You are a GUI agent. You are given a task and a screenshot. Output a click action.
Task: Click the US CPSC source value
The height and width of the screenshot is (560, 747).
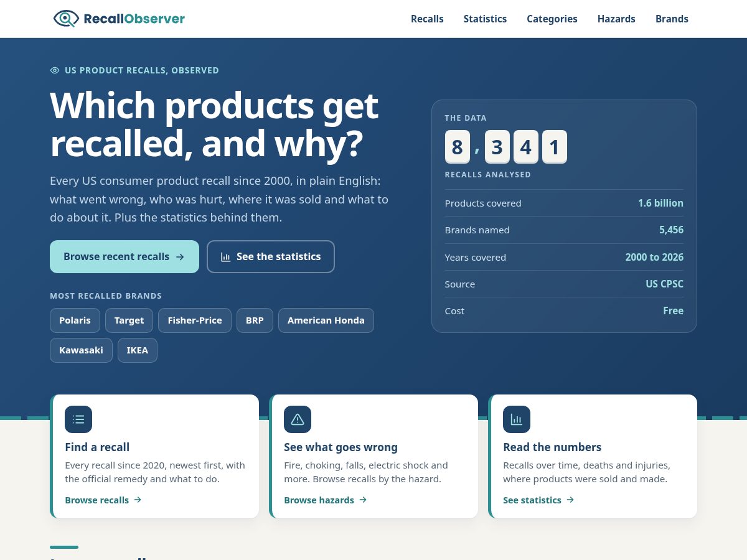(664, 284)
